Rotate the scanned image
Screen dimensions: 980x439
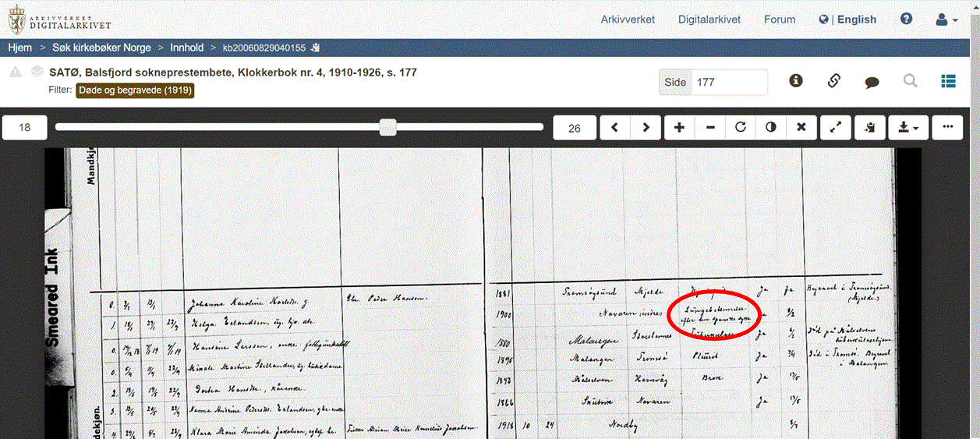(740, 127)
